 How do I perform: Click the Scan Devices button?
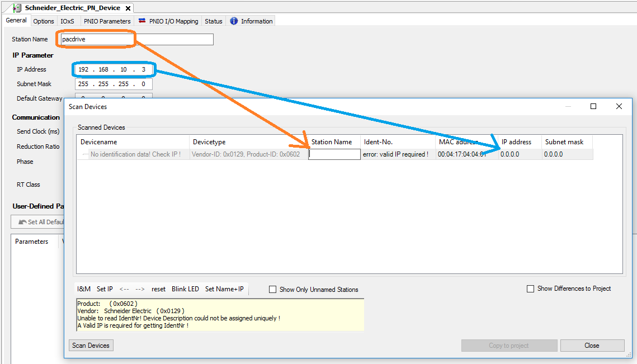[91, 346]
